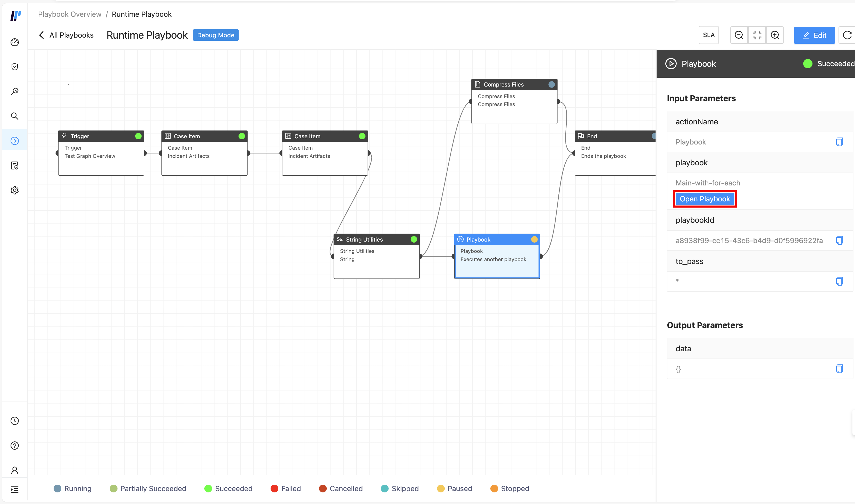Viewport: 855px width, 504px height.
Task: Click the zoom in magnifier icon
Action: (775, 35)
